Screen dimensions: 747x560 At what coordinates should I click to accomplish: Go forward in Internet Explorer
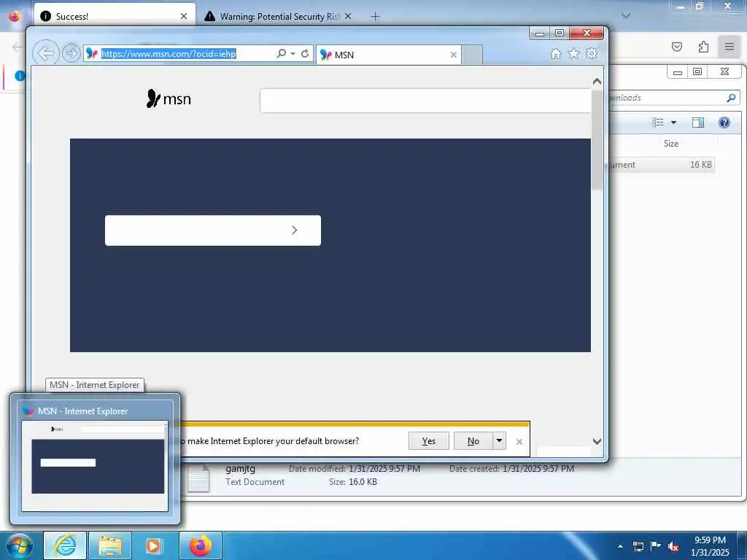click(71, 53)
